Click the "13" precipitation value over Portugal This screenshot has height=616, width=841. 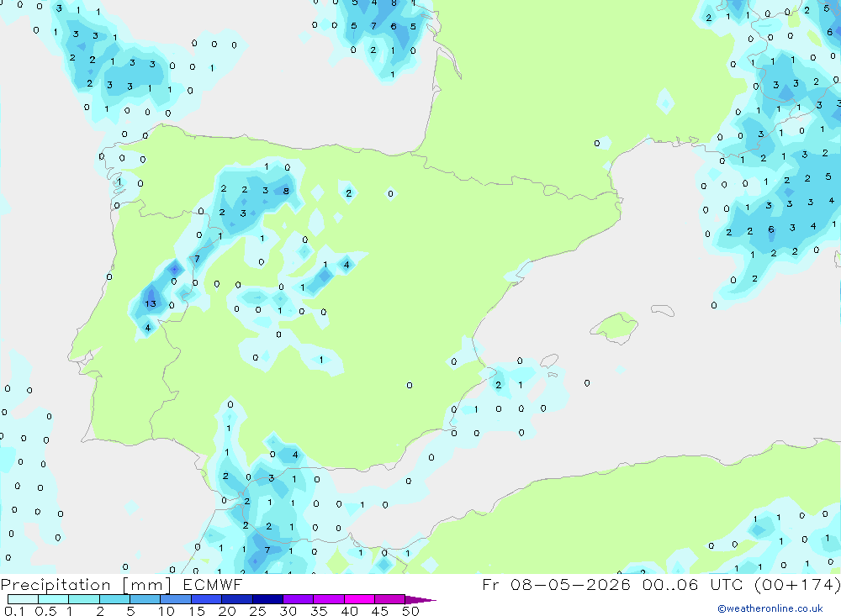tap(151, 304)
